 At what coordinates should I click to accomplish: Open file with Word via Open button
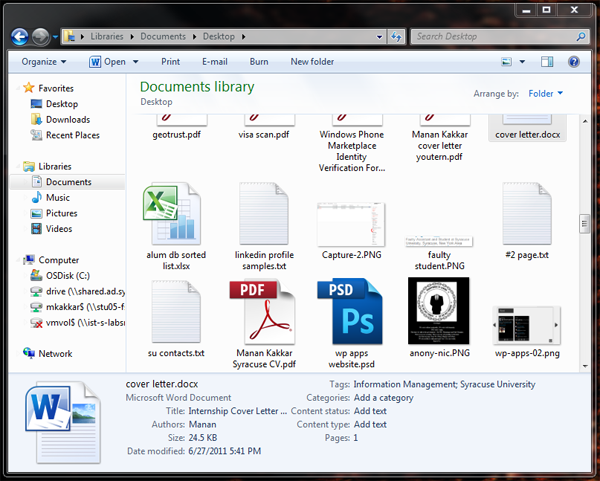click(x=108, y=62)
